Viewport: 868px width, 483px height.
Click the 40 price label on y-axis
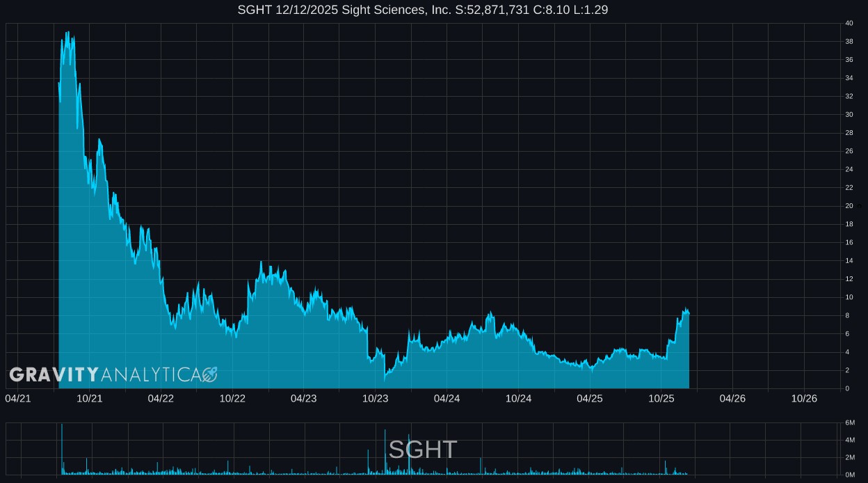[849, 24]
